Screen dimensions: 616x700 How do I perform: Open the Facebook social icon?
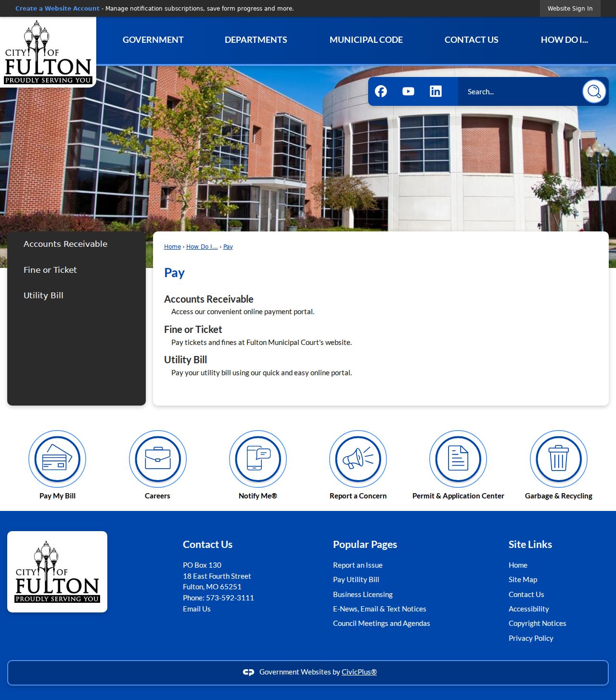381,91
